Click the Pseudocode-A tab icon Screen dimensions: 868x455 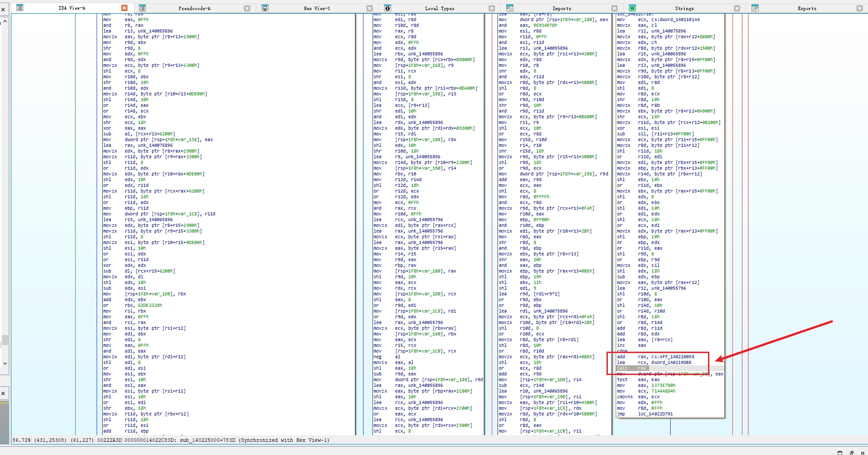coord(142,8)
